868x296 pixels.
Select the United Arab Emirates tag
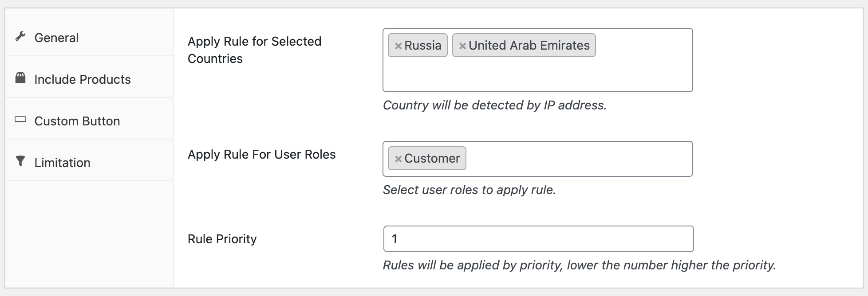coord(529,46)
